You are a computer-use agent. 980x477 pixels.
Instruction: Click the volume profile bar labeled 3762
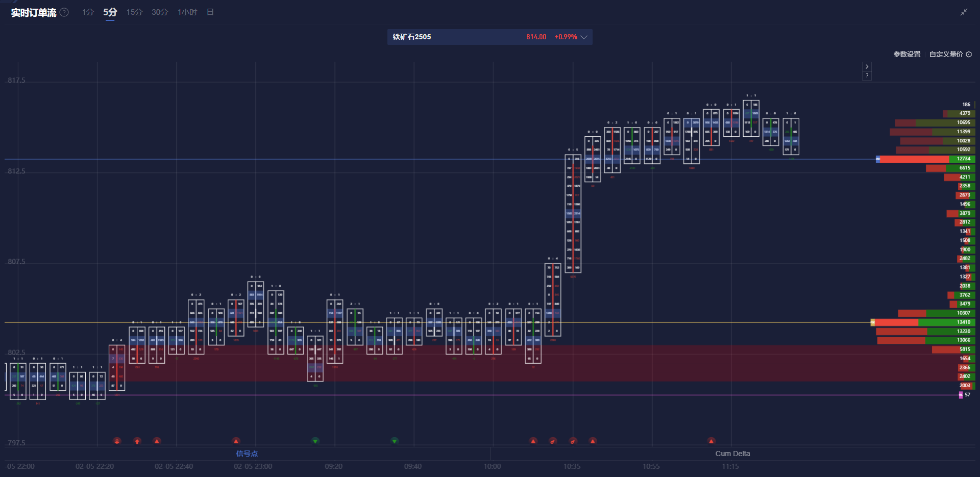click(961, 295)
